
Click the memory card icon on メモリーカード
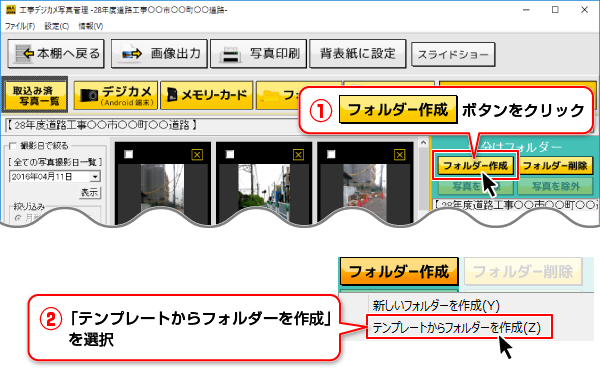coord(172,95)
